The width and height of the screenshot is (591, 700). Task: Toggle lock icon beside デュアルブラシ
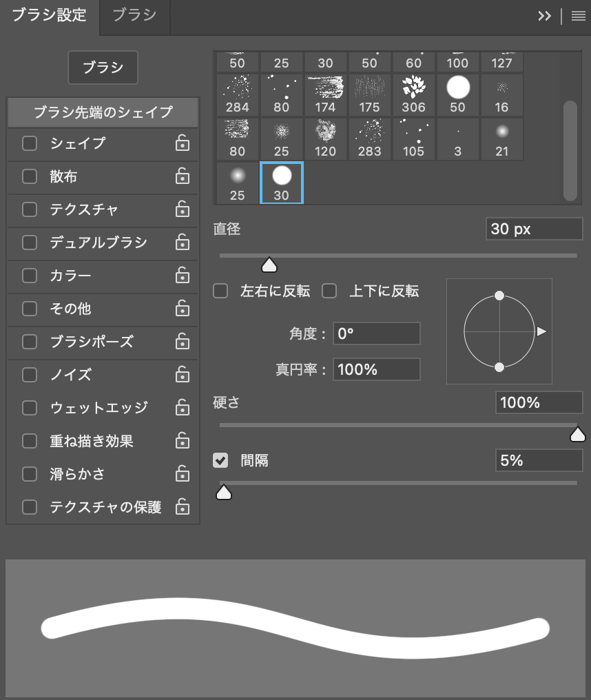coord(182,243)
